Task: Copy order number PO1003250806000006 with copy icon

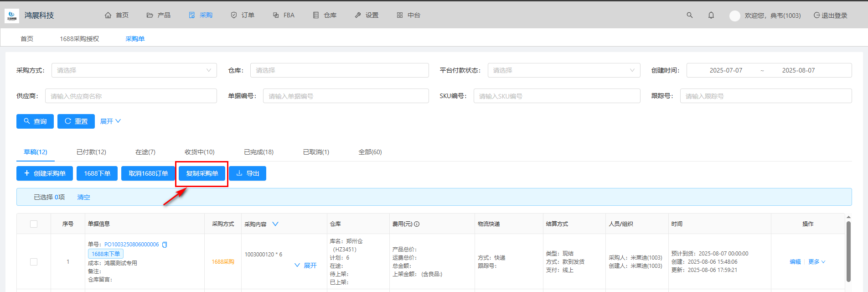Action: [165, 245]
